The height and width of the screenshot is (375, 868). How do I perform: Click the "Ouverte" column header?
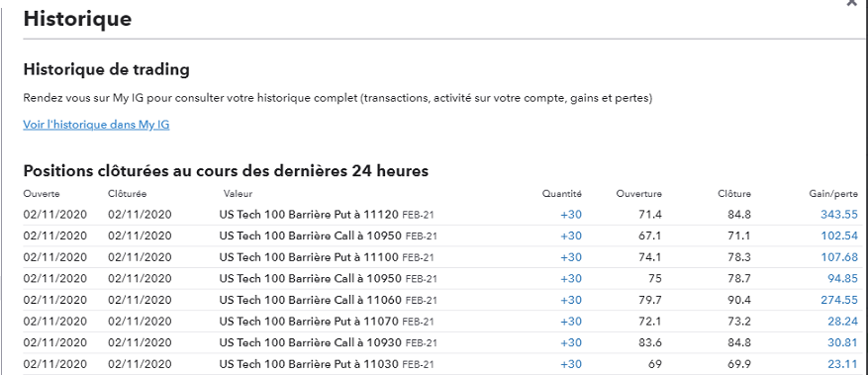tap(42, 194)
